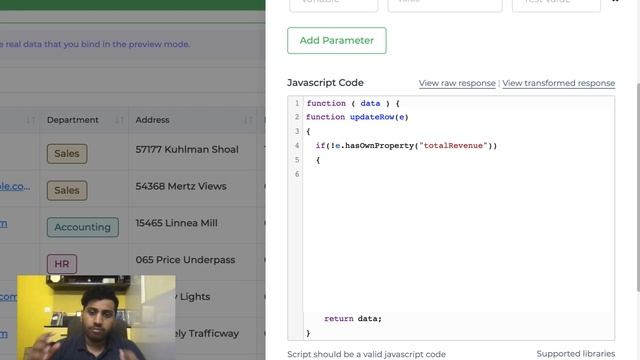Viewport: 640px width, 360px height.
Task: Click the Sales tag in the Kuhlman Shoal row
Action: click(67, 153)
